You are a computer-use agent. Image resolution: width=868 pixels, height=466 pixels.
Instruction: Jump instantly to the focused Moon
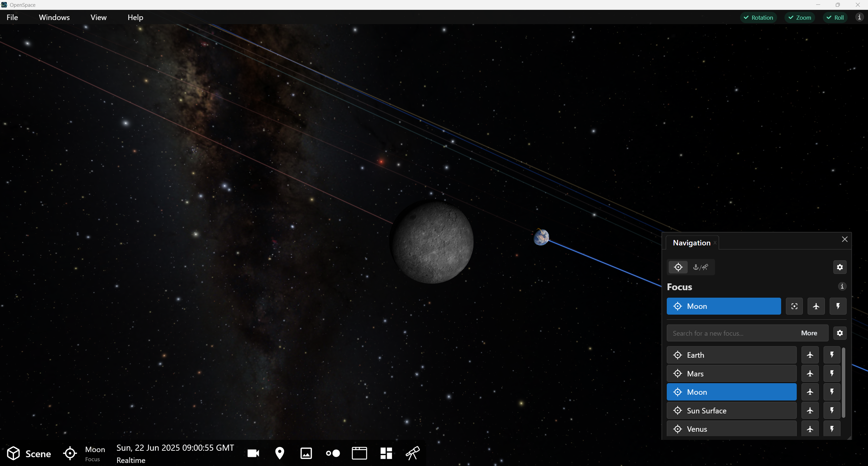coord(838,306)
